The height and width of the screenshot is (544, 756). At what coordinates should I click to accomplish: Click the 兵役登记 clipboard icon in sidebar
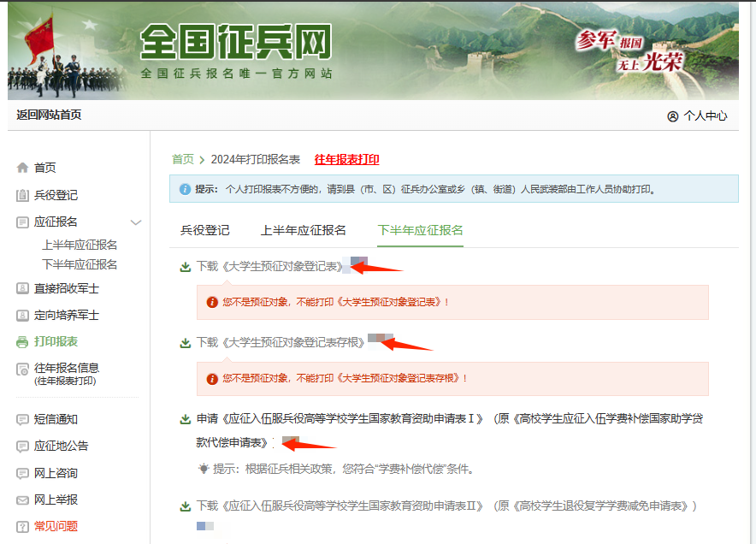click(22, 196)
